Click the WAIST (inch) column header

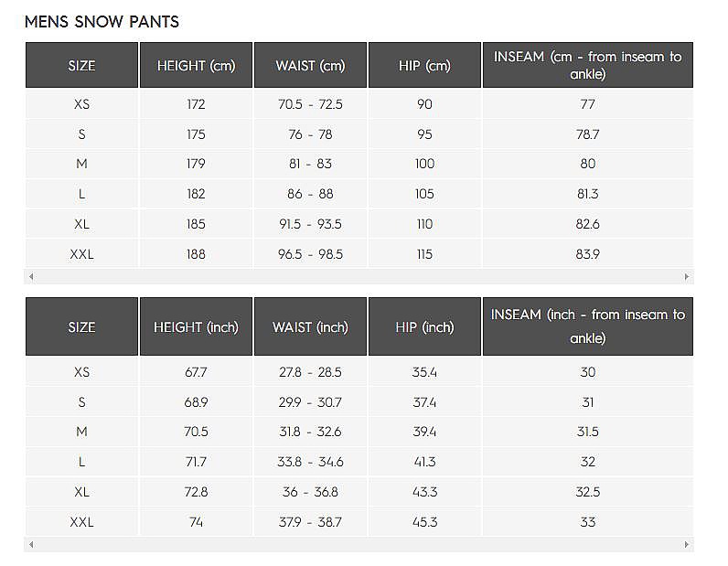click(x=310, y=326)
